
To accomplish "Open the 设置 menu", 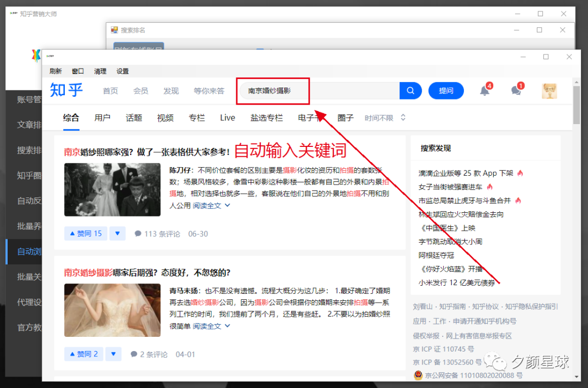I will point(122,71).
